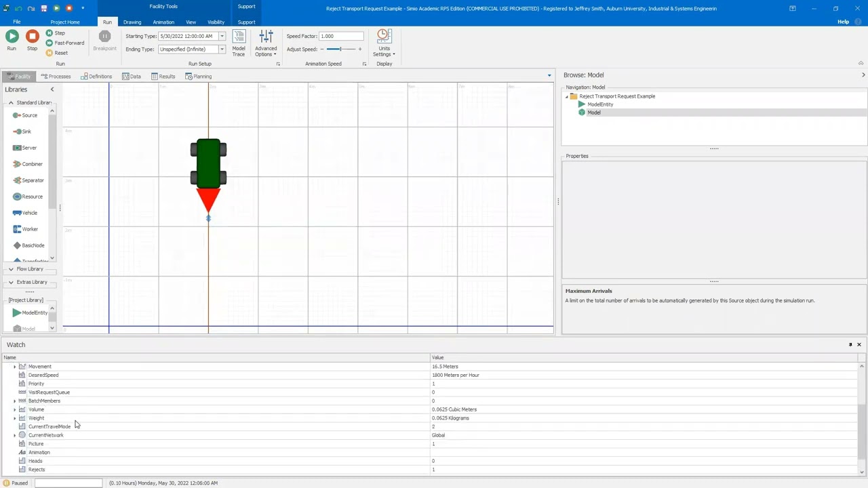Go to the Results view tab
Screen dimensions: 868x488
tap(163, 76)
